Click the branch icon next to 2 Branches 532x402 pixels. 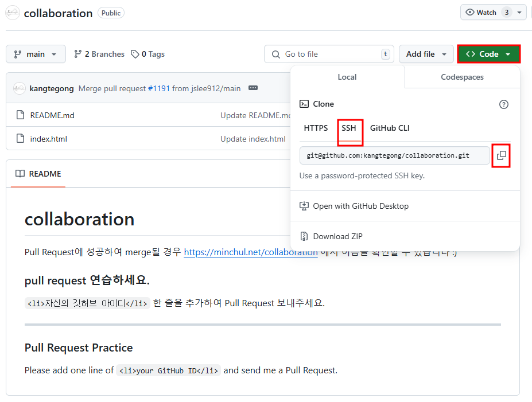pyautogui.click(x=77, y=54)
